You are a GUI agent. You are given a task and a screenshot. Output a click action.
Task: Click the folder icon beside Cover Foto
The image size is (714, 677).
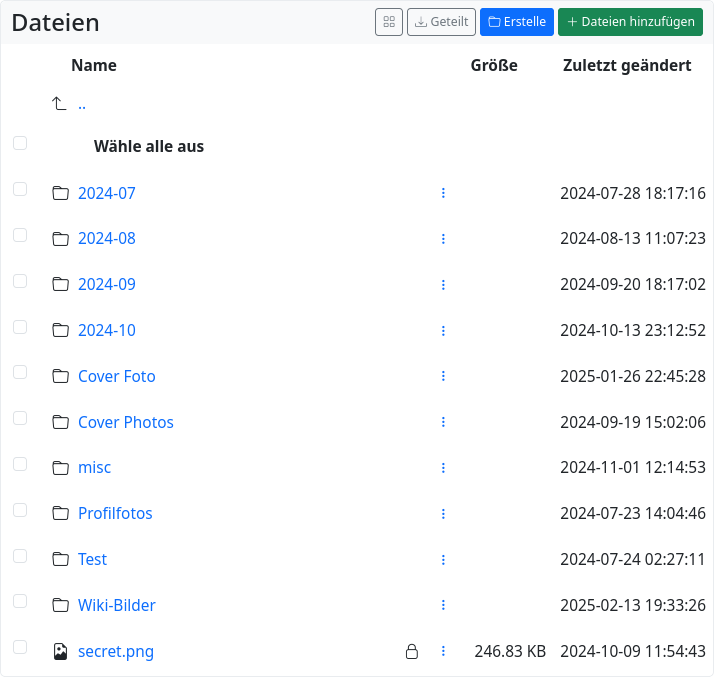(61, 376)
